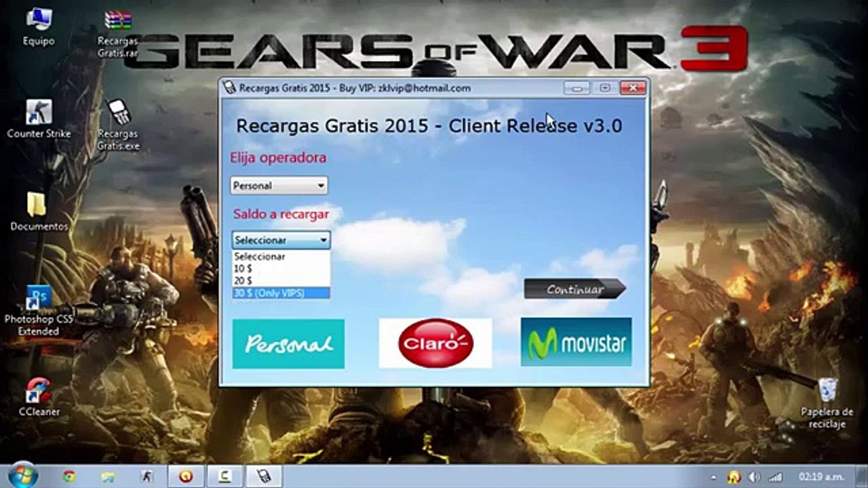Viewport: 868px width, 488px height.
Task: Choose the 20 $ recharge option
Action: point(281,281)
